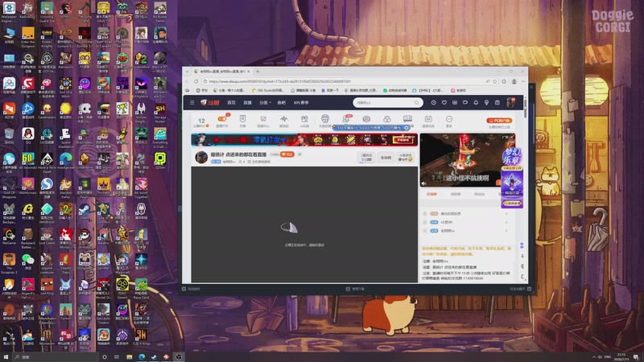Click the taskbar search box
Viewport: 644px width, 362px height.
tap(56, 357)
